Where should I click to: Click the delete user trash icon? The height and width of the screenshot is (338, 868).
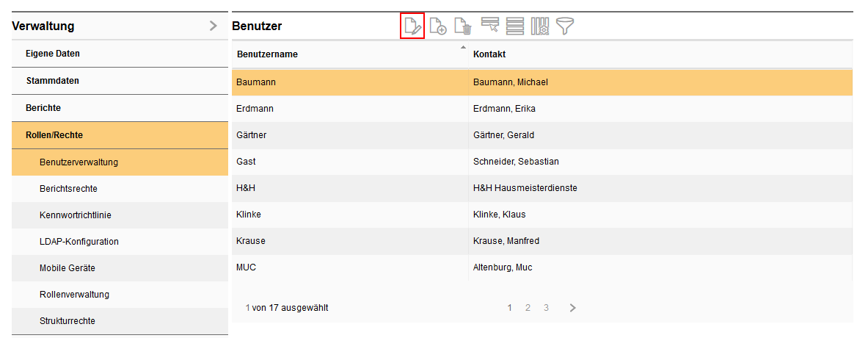[x=463, y=26]
